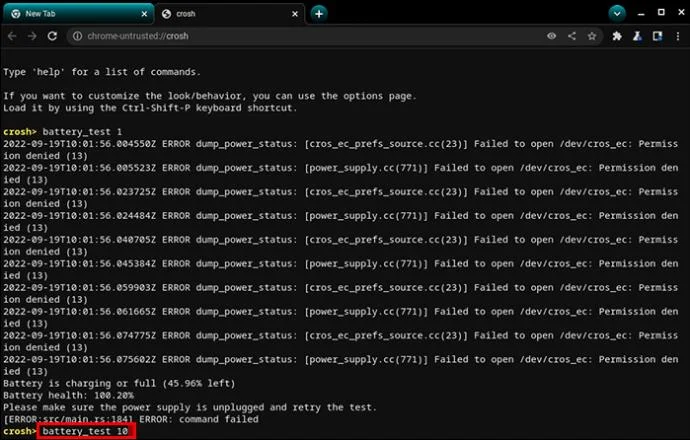The height and width of the screenshot is (440, 690).
Task: Share this page icon
Action: pos(572,36)
